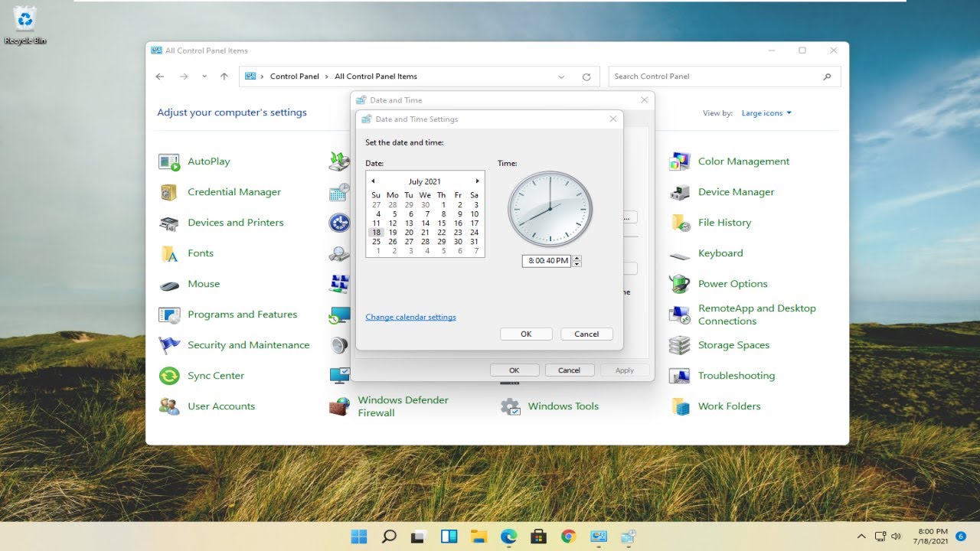Image resolution: width=980 pixels, height=551 pixels.
Task: Go to next month in calendar
Action: tap(477, 181)
